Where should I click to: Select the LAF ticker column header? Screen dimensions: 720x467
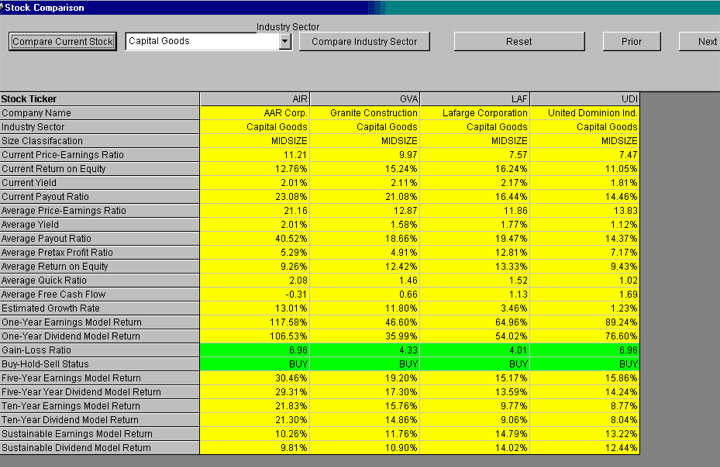tap(475, 99)
